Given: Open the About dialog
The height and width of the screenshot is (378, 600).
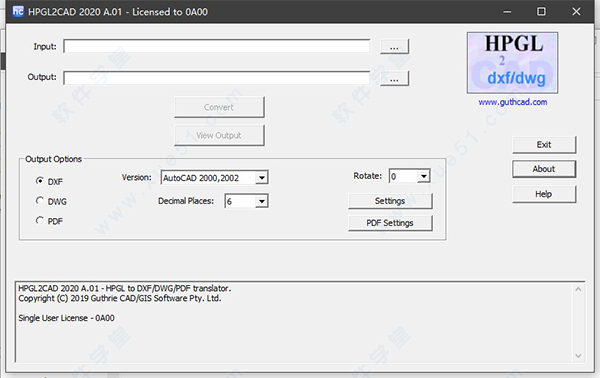Looking at the screenshot, I should tap(544, 169).
